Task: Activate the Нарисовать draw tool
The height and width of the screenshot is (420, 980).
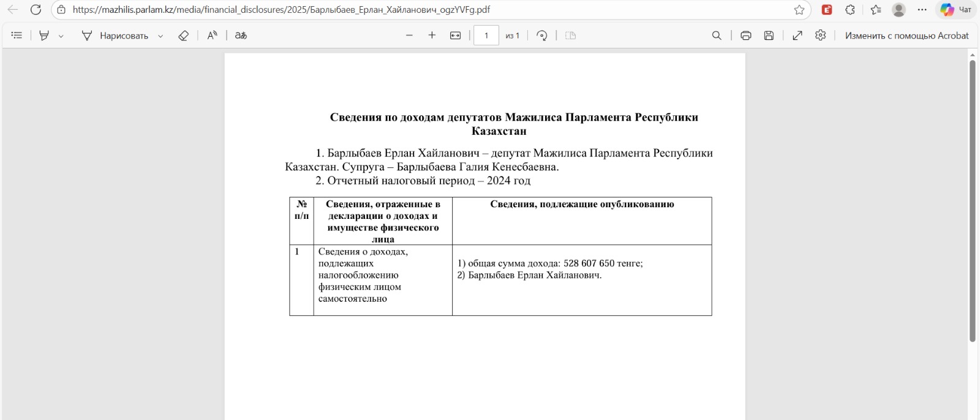Action: [115, 36]
